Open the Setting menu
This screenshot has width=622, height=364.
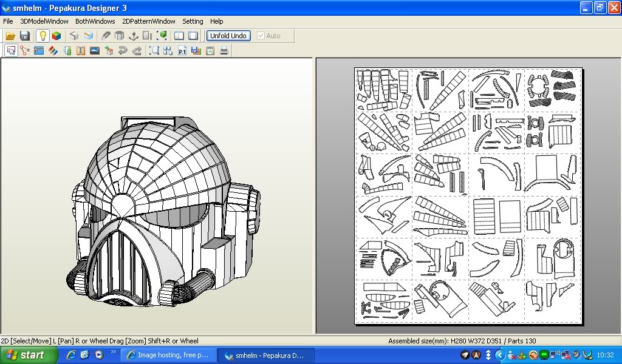click(x=193, y=21)
